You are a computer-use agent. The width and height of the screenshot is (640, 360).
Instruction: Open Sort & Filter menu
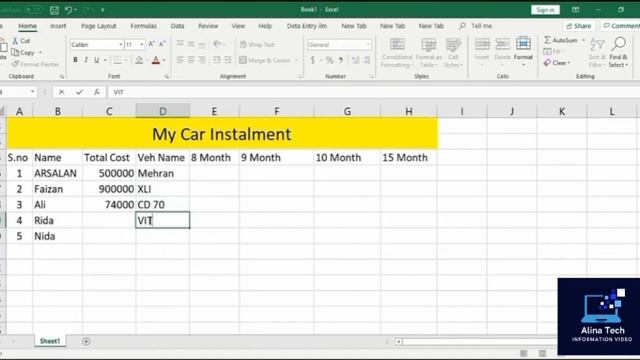click(x=597, y=53)
